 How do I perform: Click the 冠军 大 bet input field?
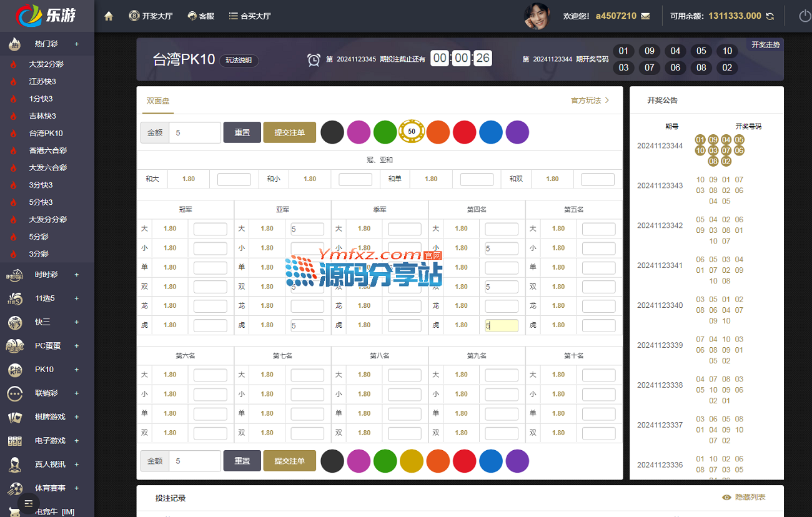[210, 229]
